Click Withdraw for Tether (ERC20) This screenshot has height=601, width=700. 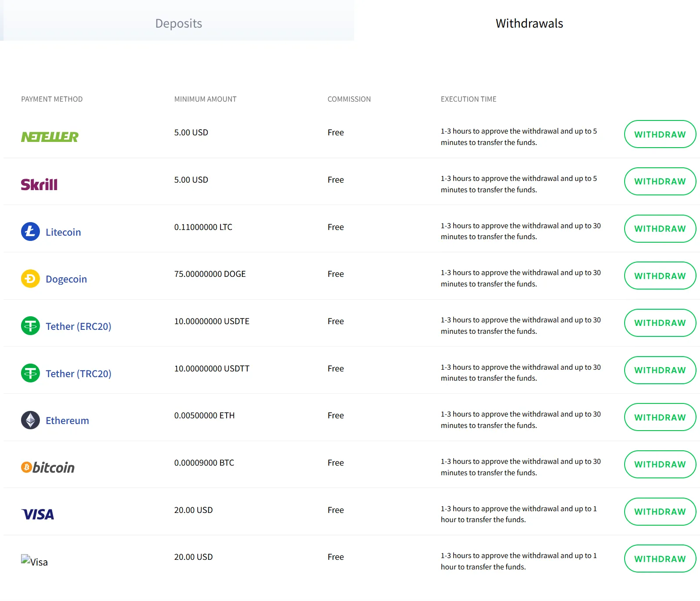pos(660,323)
